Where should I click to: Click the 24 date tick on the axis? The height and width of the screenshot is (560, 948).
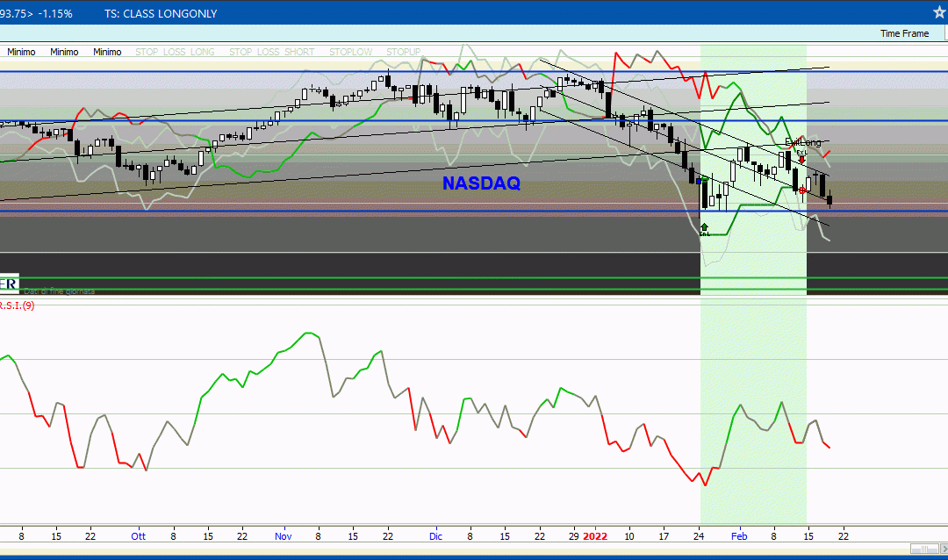pyautogui.click(x=699, y=536)
